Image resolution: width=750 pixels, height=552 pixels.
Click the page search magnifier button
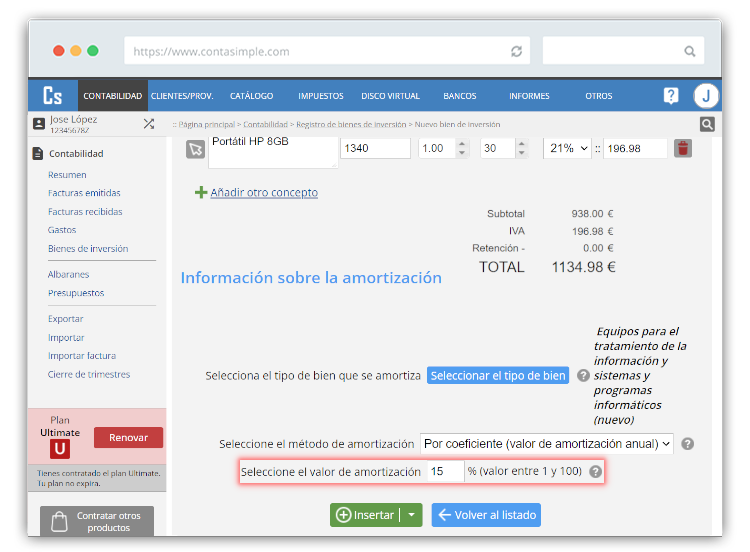pos(707,124)
